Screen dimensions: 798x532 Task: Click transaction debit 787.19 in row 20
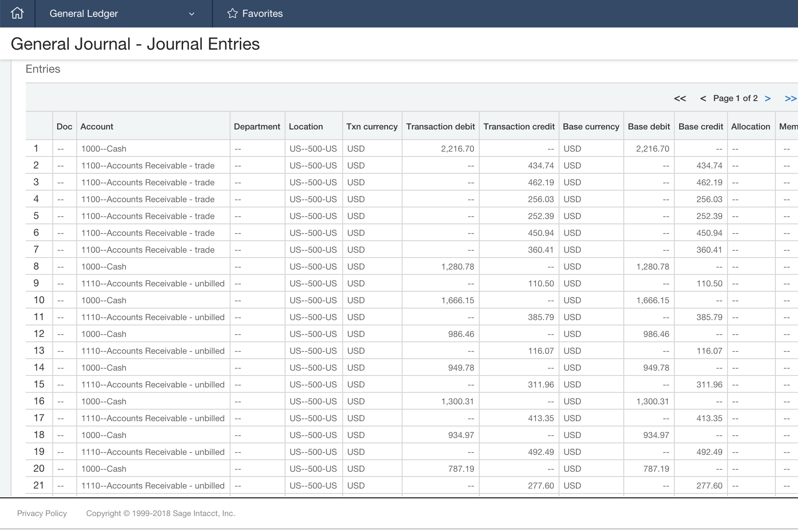(461, 469)
